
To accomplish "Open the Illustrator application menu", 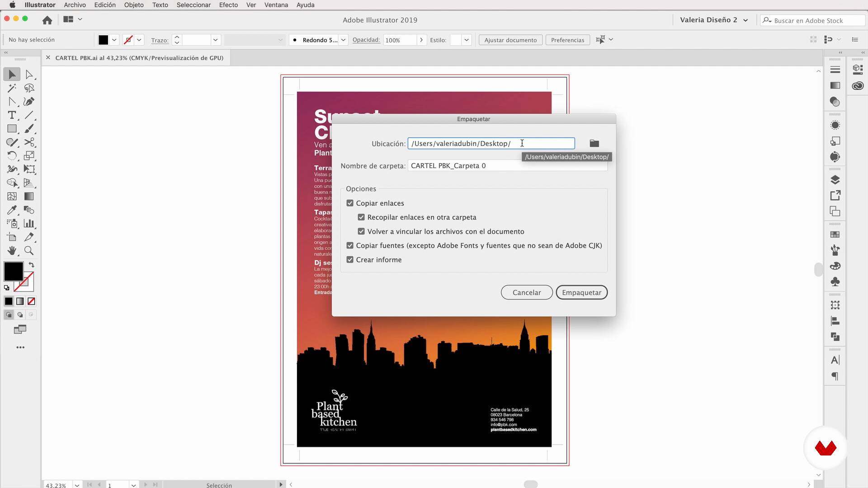I will [40, 5].
